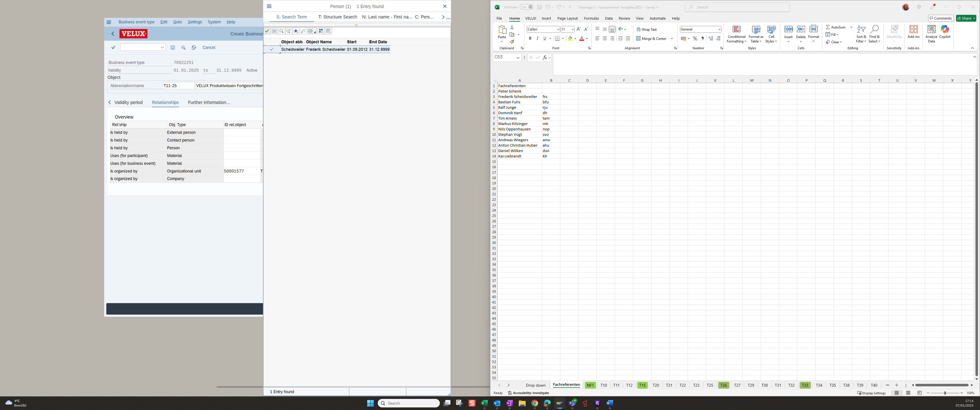
Task: Click the Save icon beside command field
Action: (173, 48)
